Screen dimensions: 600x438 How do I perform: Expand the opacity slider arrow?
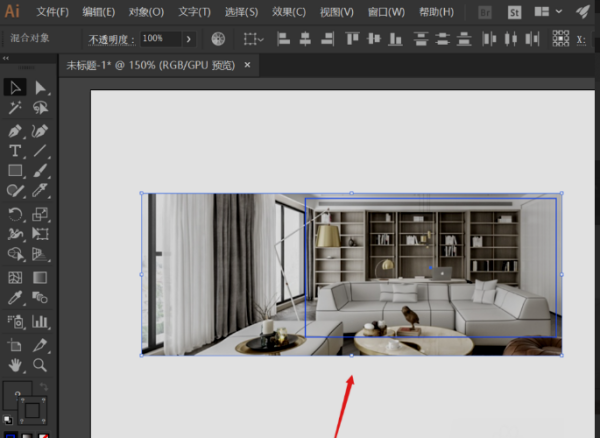tap(189, 39)
